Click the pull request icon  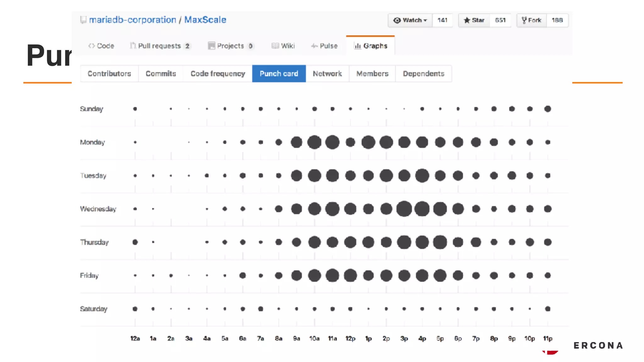click(133, 46)
